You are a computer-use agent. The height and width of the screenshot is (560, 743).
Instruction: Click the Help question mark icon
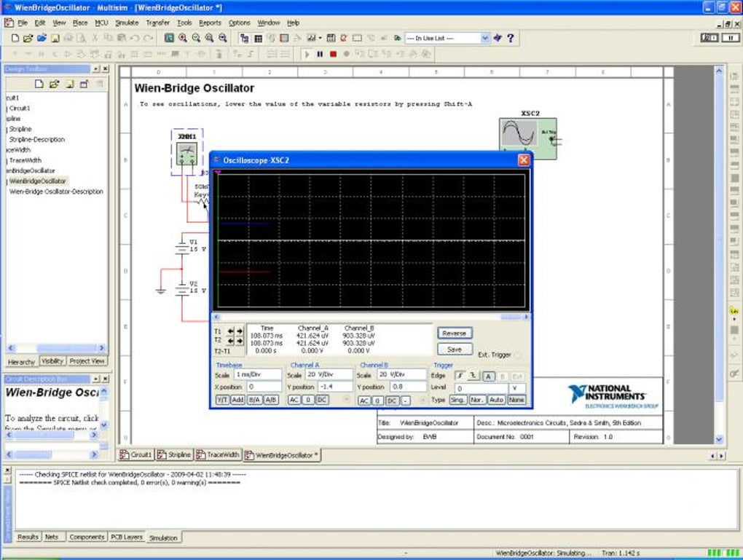pyautogui.click(x=511, y=38)
